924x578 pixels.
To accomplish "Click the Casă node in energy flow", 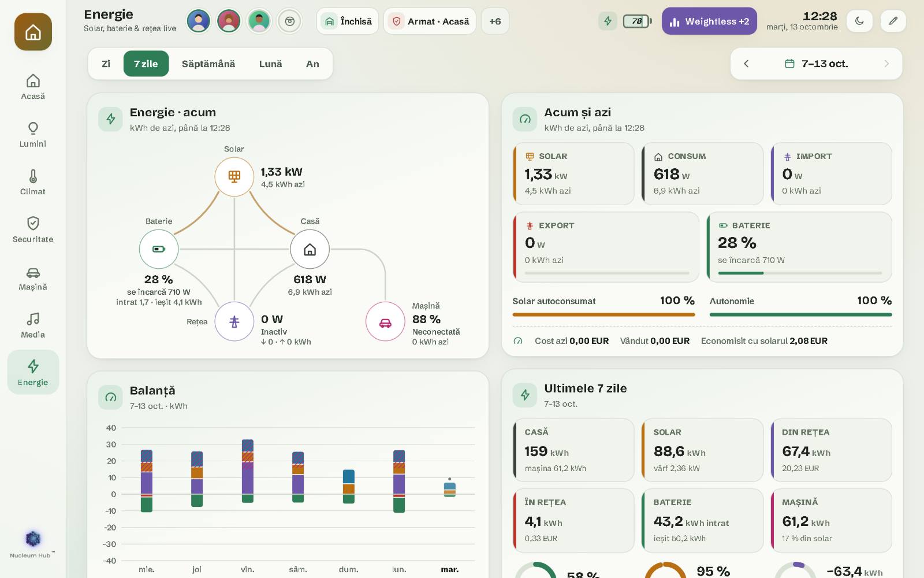I will pyautogui.click(x=310, y=249).
